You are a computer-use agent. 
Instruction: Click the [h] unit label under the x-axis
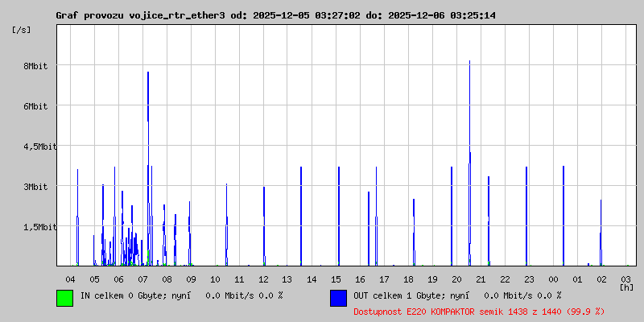(x=626, y=287)
